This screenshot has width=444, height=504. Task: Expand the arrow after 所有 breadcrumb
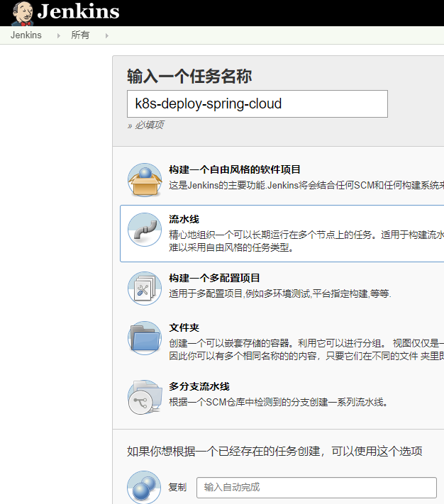[x=106, y=35]
